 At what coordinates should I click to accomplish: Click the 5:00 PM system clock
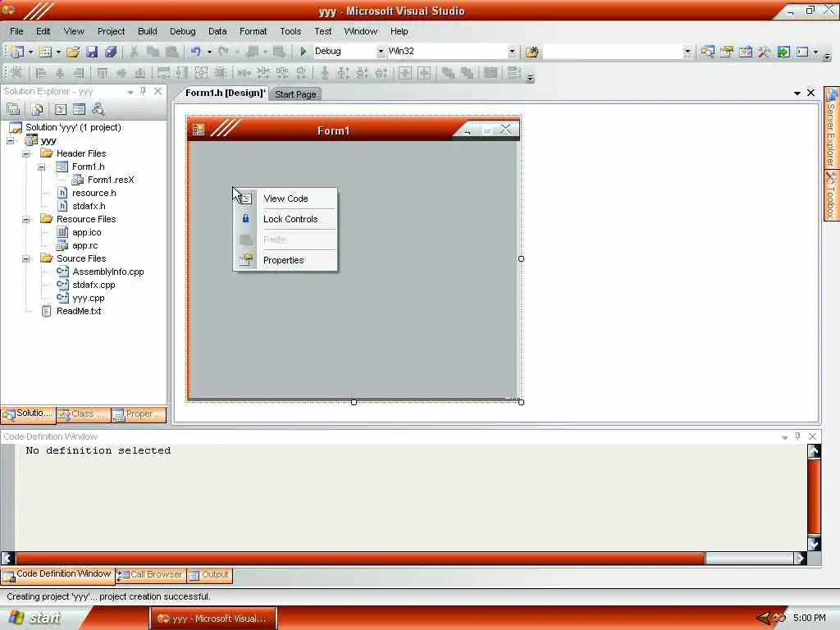click(x=809, y=618)
